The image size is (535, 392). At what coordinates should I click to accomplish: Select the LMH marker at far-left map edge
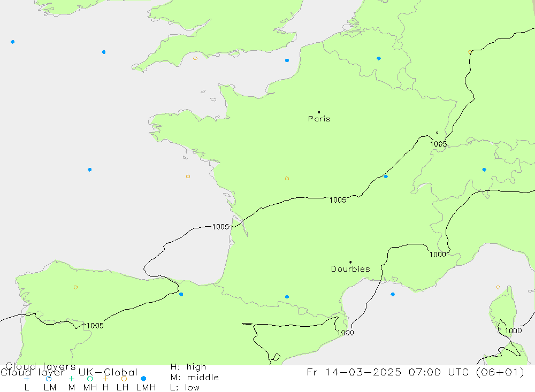(13, 42)
